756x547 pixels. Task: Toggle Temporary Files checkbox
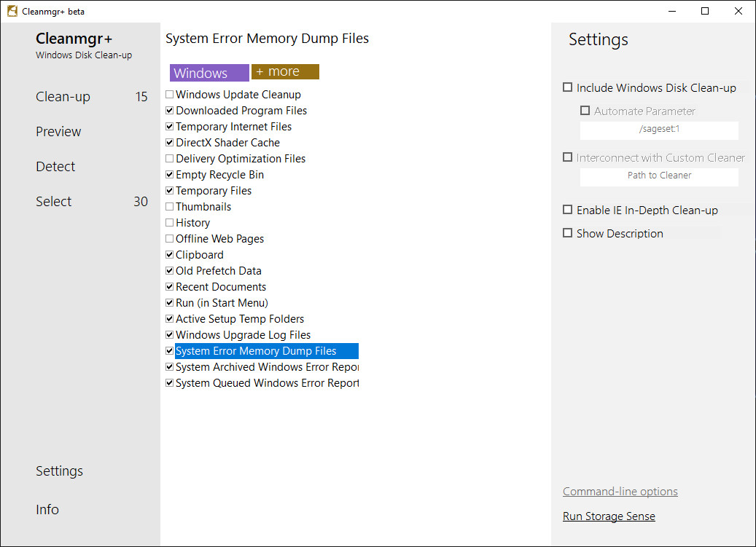169,191
